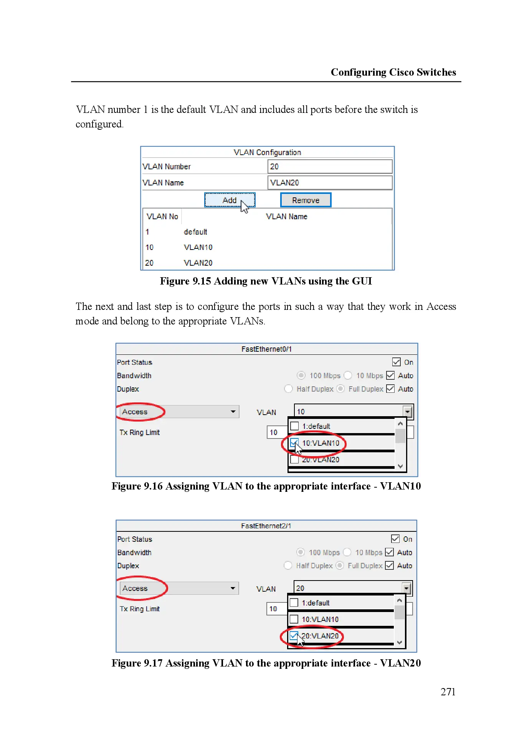532x756 pixels.
Task: Open the Access mode dropdown on FastEthernet0/1
Action: pos(179,412)
